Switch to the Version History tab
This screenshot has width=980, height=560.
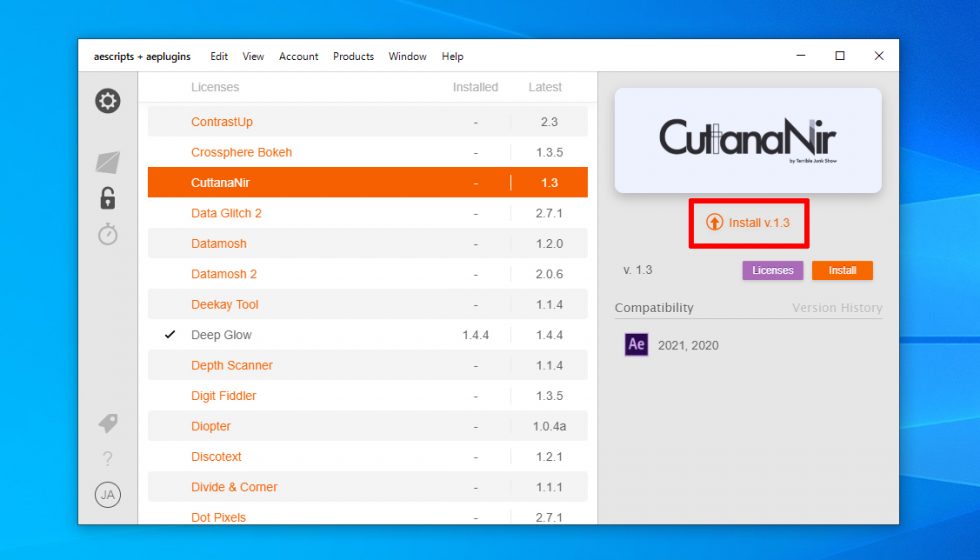click(837, 308)
